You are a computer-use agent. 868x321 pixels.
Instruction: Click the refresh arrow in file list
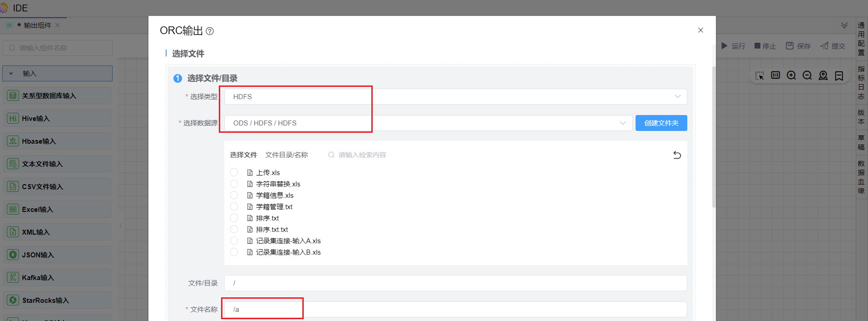pyautogui.click(x=677, y=155)
